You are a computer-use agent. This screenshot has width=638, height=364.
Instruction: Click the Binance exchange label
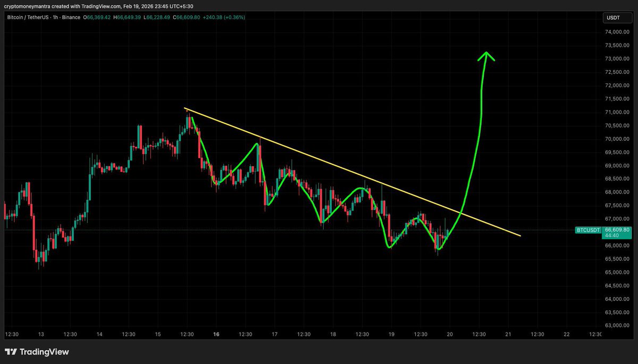click(71, 17)
